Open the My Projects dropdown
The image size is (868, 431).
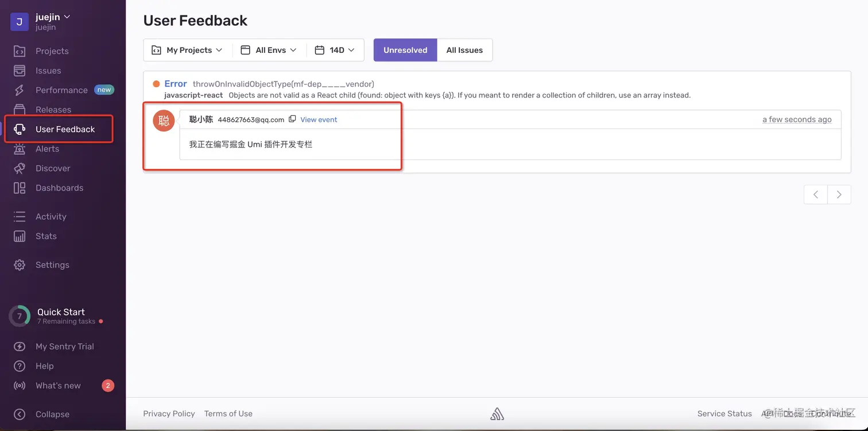tap(187, 50)
